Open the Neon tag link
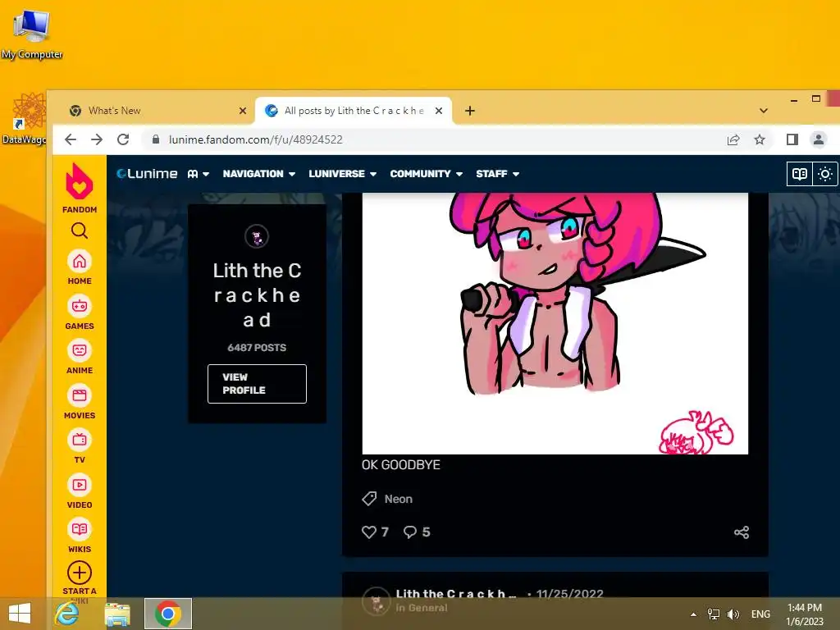This screenshot has width=840, height=630. point(399,500)
